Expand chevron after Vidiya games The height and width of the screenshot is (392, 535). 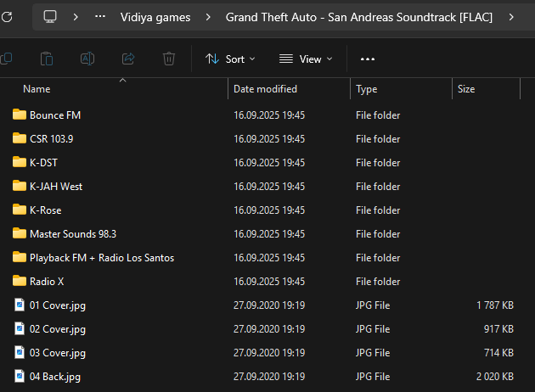coord(208,17)
